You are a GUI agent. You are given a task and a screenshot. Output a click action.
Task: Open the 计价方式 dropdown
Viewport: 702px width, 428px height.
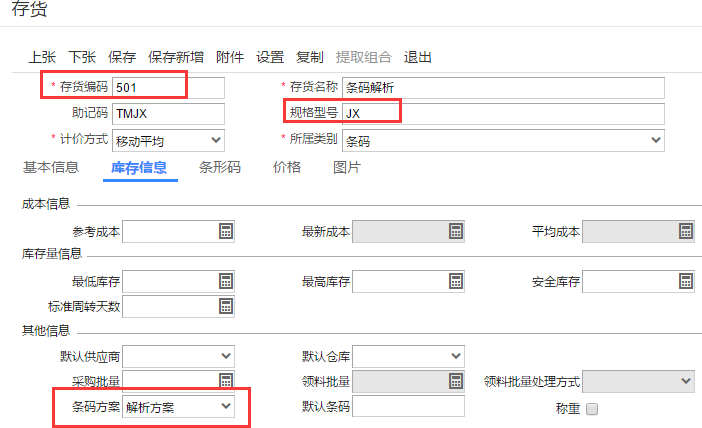[x=168, y=141]
